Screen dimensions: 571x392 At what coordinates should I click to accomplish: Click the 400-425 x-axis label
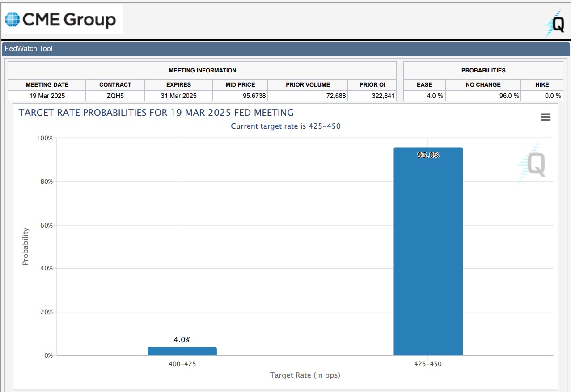182,364
